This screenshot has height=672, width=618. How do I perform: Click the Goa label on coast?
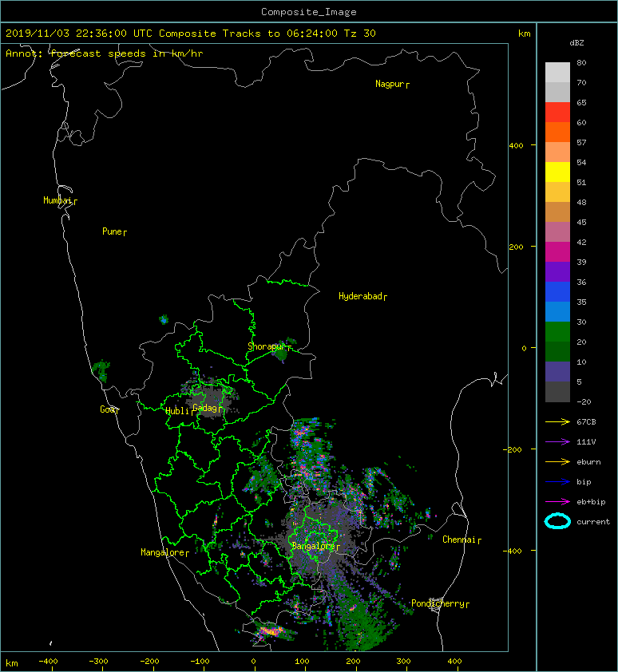107,409
